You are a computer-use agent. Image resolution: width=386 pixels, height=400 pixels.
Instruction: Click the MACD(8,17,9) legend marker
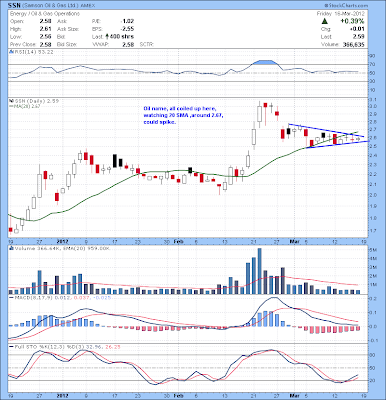click(11, 297)
